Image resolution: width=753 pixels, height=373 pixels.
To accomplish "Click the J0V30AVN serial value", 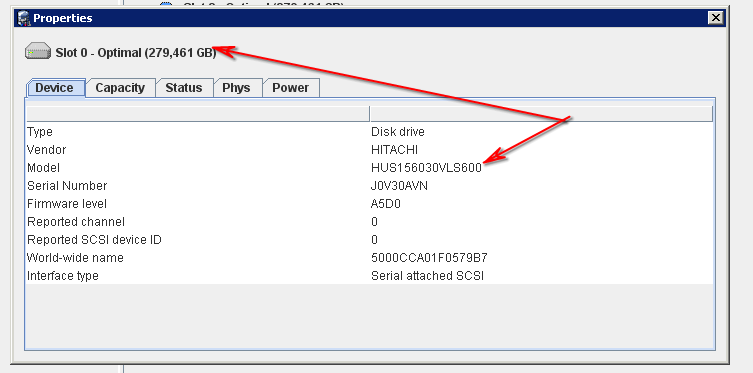I will (400, 186).
